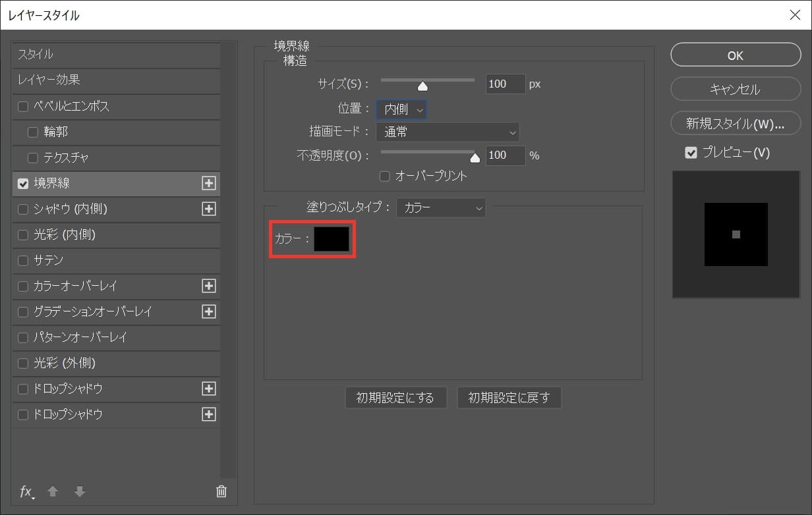Close the レイヤースタイル dialog window
This screenshot has height=515, width=812.
coord(795,15)
